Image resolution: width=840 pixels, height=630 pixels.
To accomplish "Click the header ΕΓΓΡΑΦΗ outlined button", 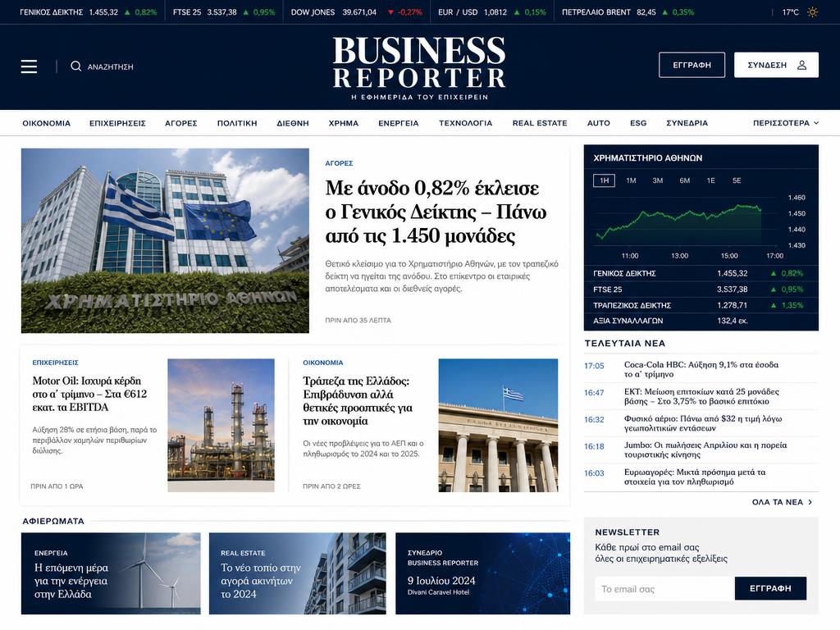I will (x=692, y=65).
